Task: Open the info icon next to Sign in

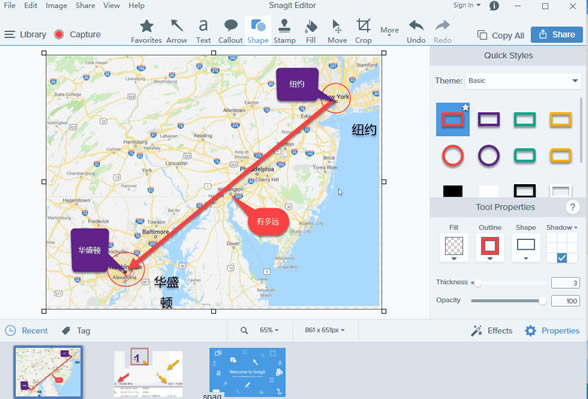Action: (494, 6)
